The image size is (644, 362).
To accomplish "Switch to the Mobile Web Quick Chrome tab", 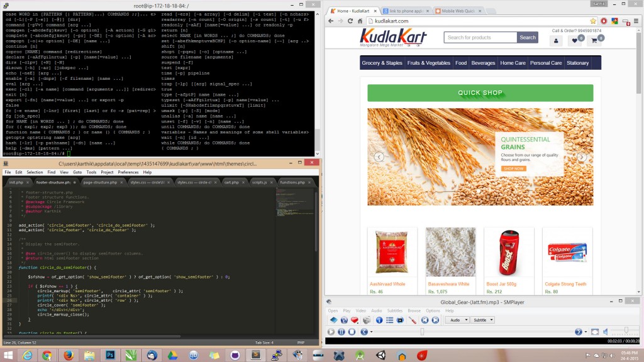I will (458, 11).
